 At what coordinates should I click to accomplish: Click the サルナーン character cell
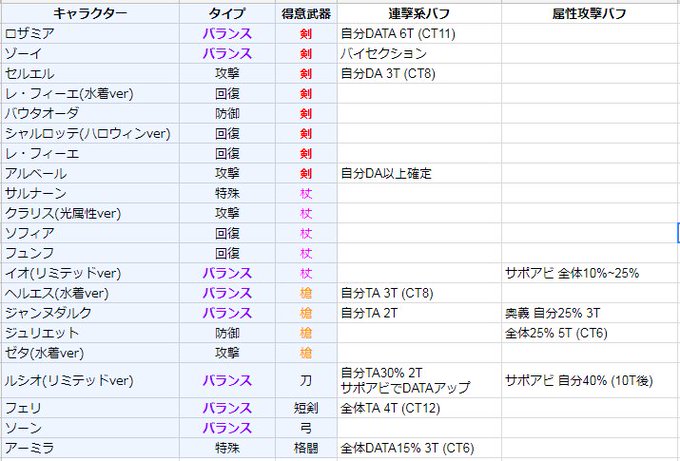pos(90,193)
